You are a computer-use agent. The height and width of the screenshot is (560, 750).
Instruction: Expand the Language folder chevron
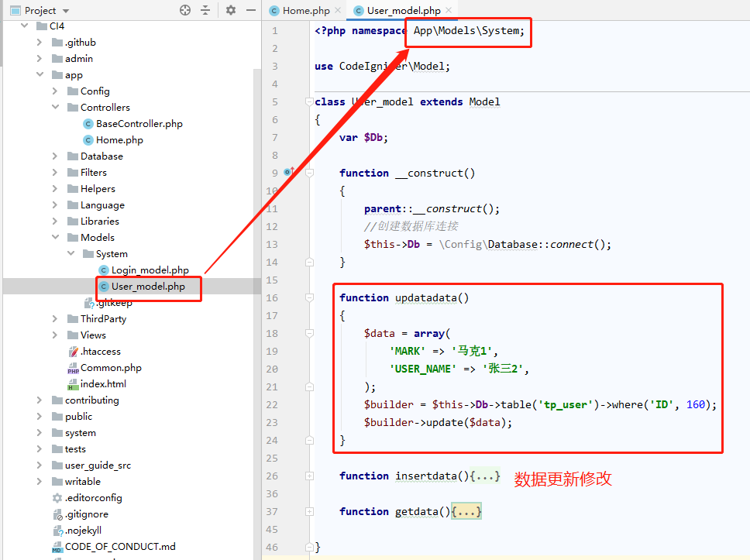point(54,204)
